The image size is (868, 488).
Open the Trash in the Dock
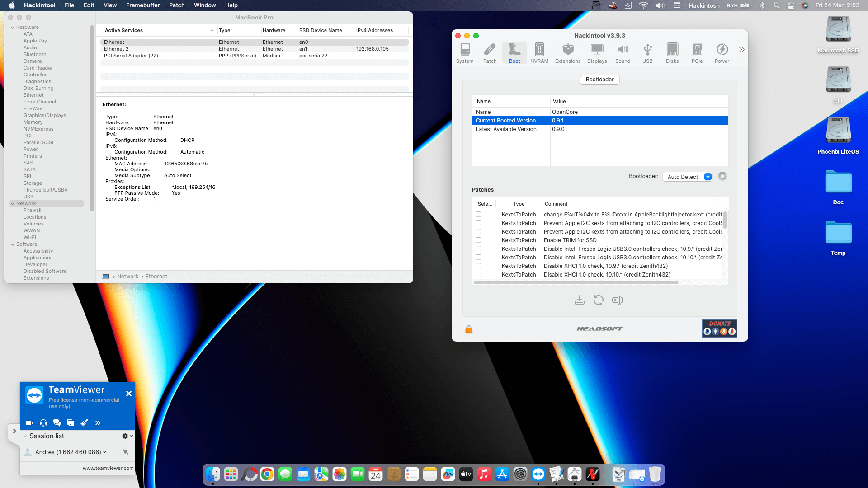[x=655, y=474]
